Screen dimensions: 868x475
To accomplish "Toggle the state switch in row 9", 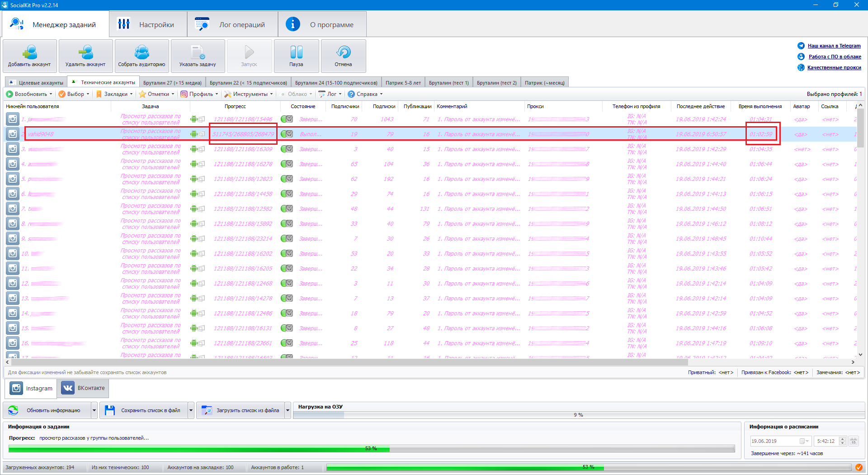I will click(x=287, y=239).
